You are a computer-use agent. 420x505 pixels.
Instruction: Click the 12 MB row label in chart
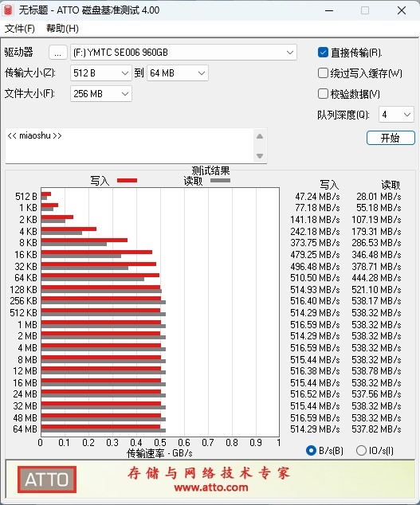[26, 371]
